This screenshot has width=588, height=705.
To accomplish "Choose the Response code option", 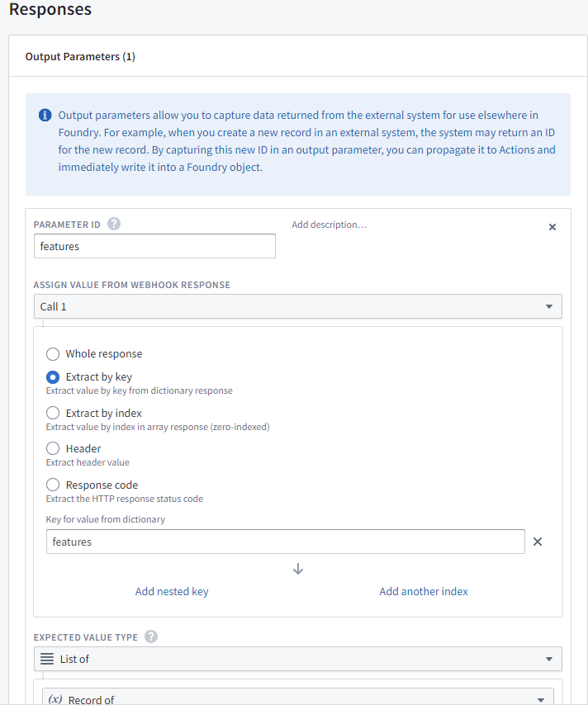I will 53,485.
